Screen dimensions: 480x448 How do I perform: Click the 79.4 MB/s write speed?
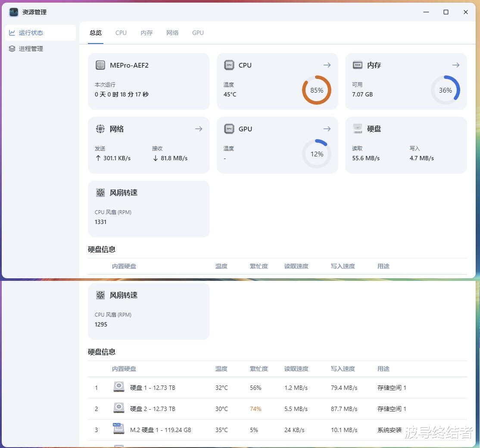(x=344, y=388)
